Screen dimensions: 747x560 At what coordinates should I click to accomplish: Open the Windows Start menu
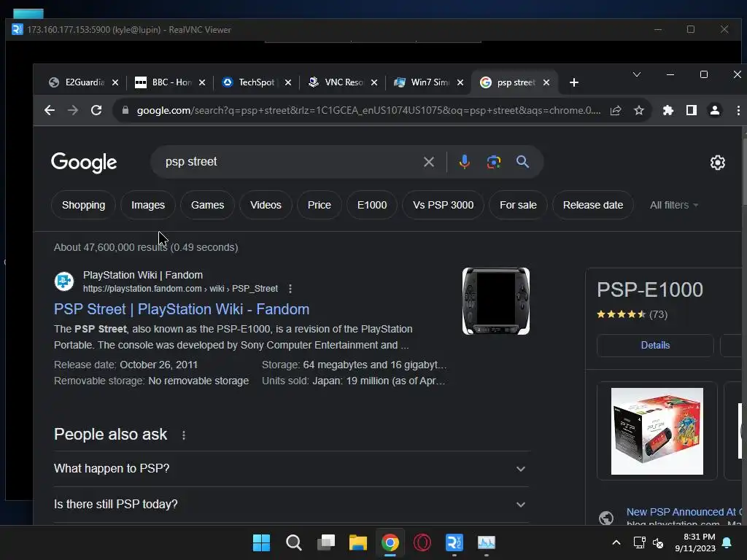(x=261, y=542)
